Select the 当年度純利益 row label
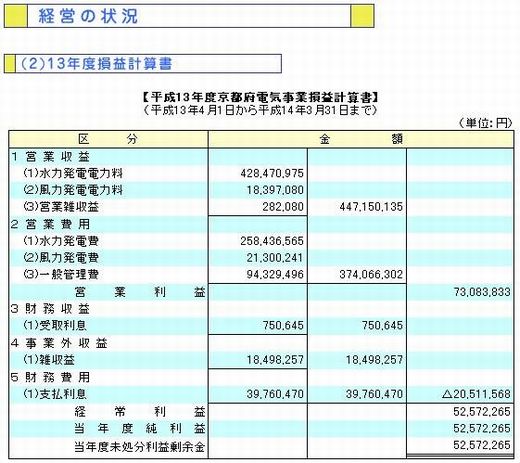The height and width of the screenshot is (463, 520). pyautogui.click(x=140, y=428)
